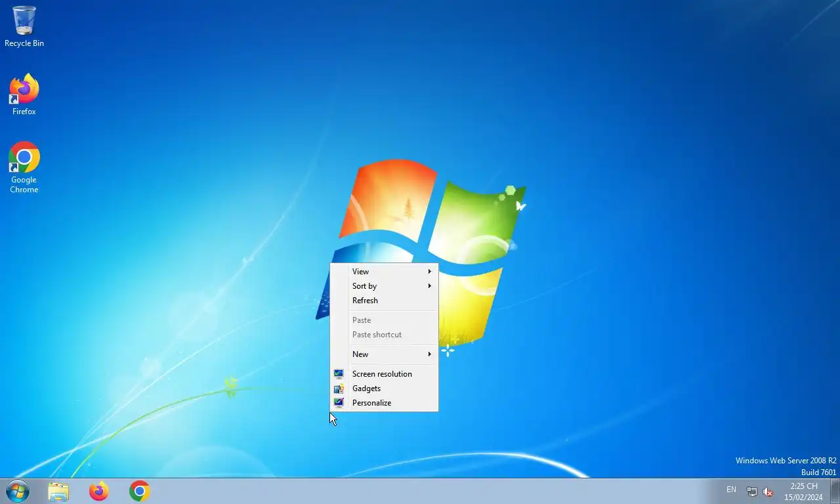This screenshot has height=504, width=840.
Task: Launch Chrome from the taskbar
Action: pos(140,491)
